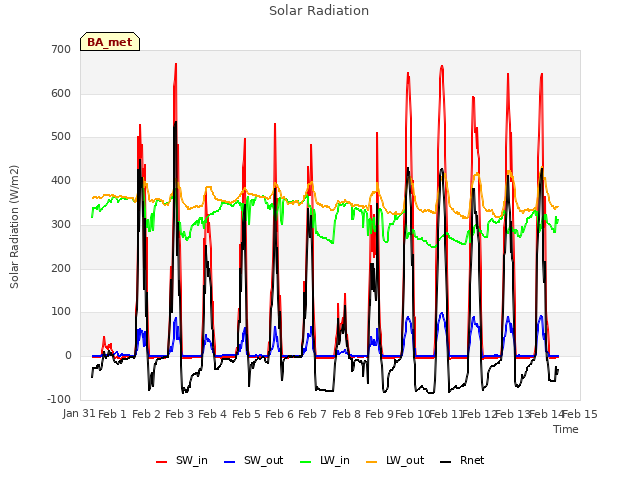The image size is (640, 480).
Task: Click the 300 y-axis tick label
Action: coord(61,224)
